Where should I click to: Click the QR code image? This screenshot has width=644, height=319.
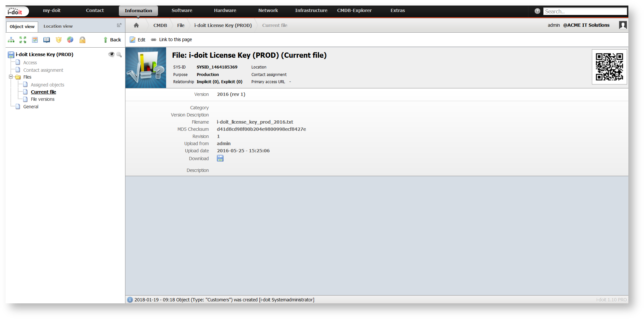click(609, 67)
